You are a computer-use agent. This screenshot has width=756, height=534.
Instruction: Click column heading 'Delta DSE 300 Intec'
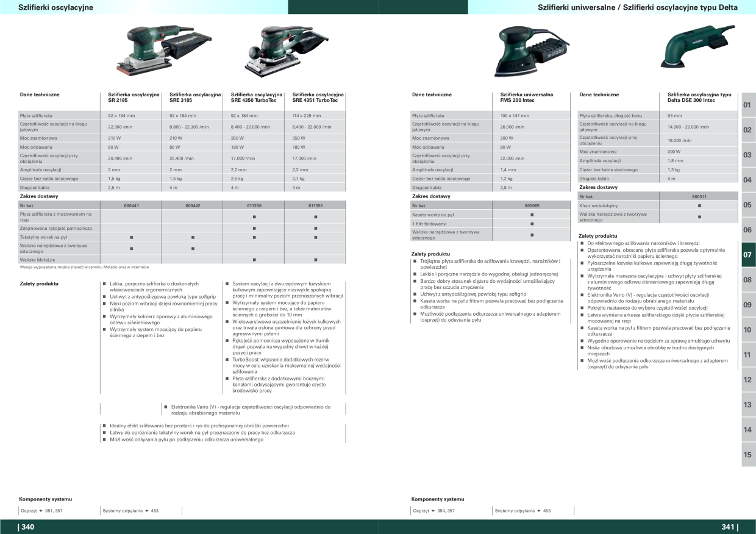(691, 100)
